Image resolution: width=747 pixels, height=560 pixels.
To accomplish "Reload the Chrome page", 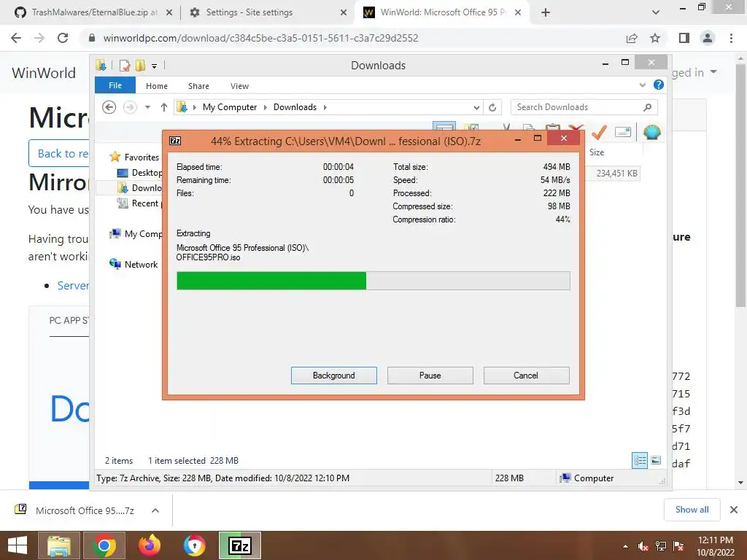I will tap(63, 38).
